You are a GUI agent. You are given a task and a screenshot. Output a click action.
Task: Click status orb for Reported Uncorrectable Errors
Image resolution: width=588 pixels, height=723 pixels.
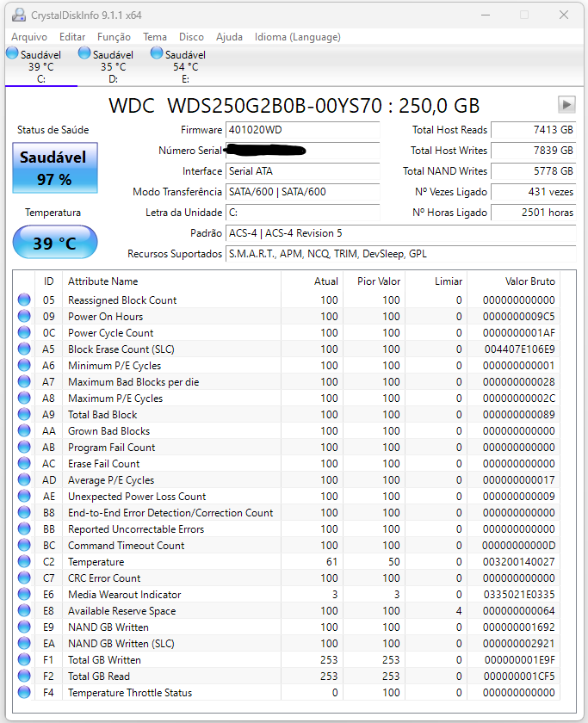[24, 528]
